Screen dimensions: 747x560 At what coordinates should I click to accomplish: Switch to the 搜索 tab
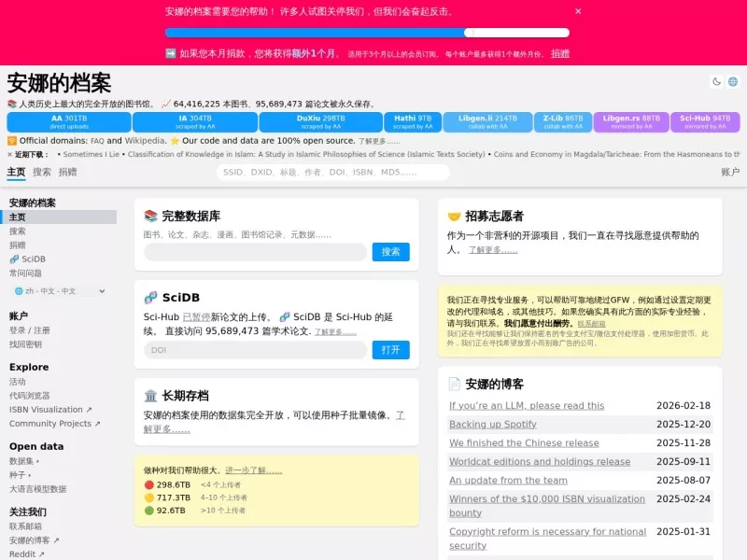click(41, 172)
